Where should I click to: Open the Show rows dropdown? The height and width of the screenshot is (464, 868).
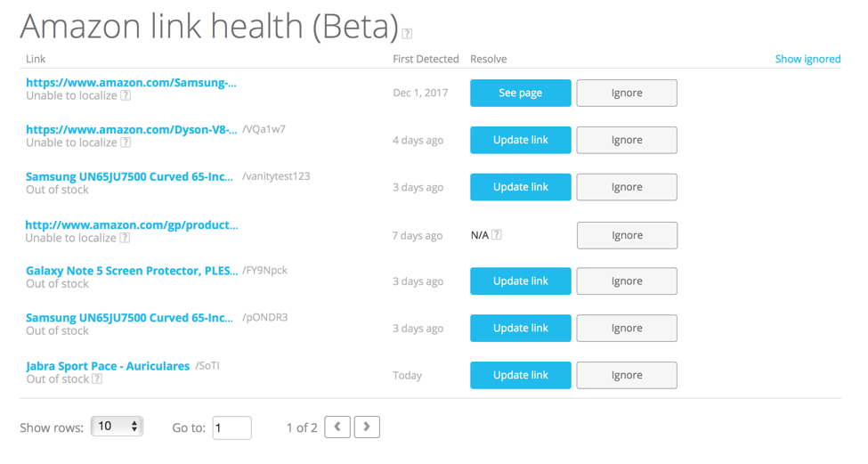[117, 427]
